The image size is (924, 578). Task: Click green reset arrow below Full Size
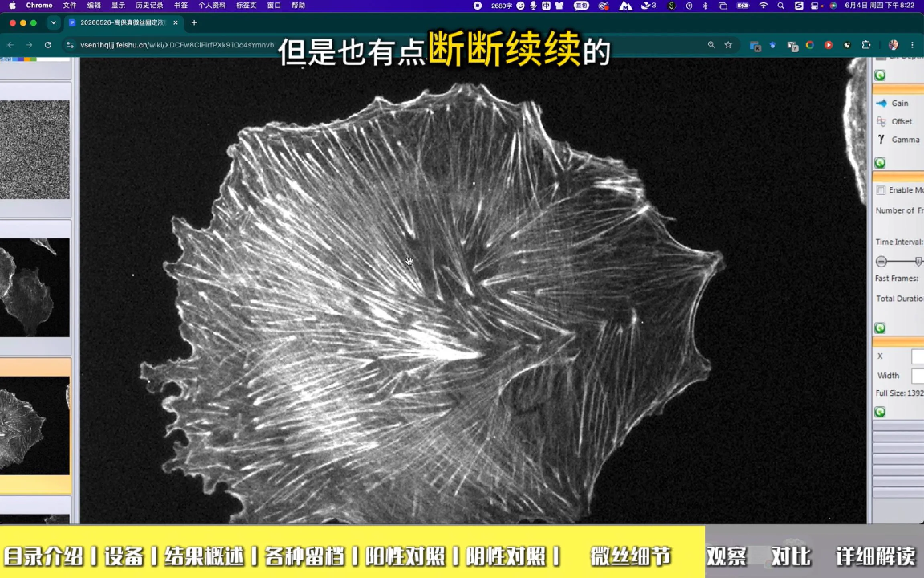(x=880, y=412)
